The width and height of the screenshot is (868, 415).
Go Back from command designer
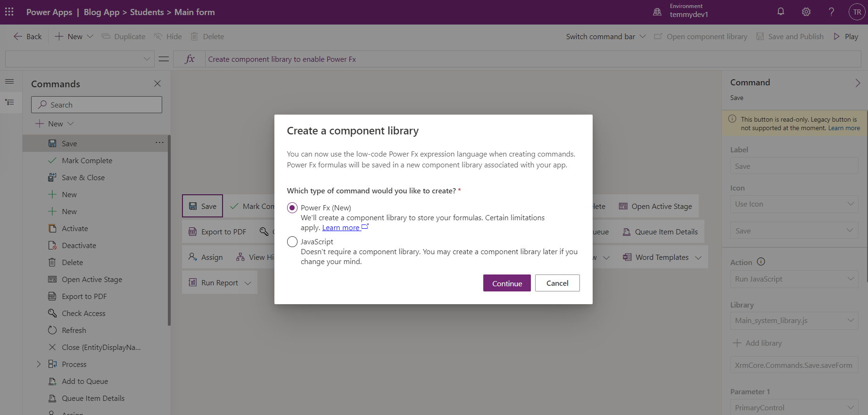pyautogui.click(x=28, y=36)
